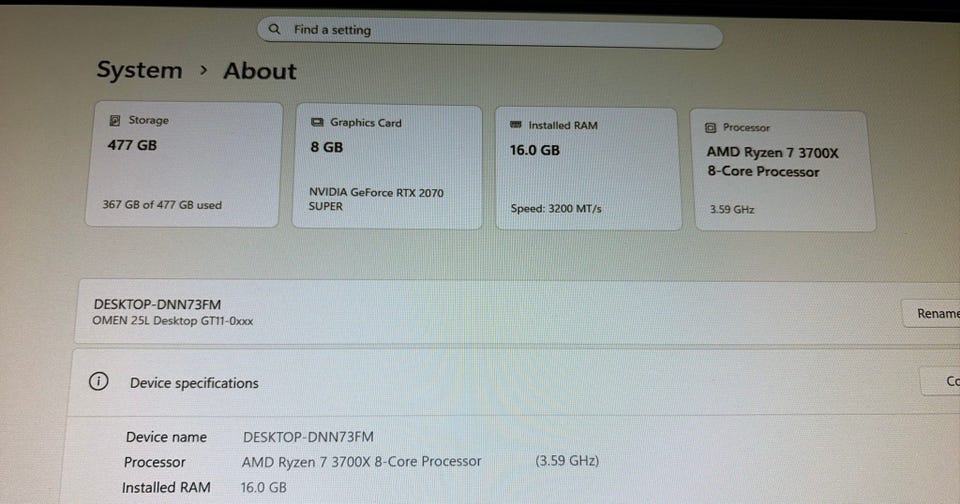Open the Installed RAM 16.0 GB card
This screenshot has width=960, height=504.
click(x=588, y=169)
